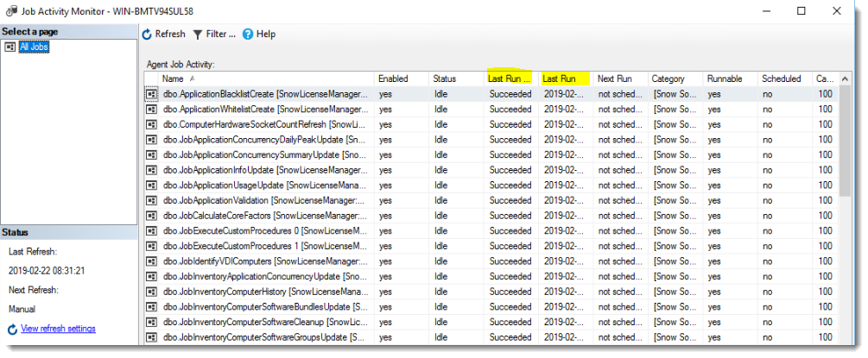Screen dimensions: 868x358
Task: Click job icon for dbo.JobApplicationUsageUpdate row
Action: coord(151,185)
